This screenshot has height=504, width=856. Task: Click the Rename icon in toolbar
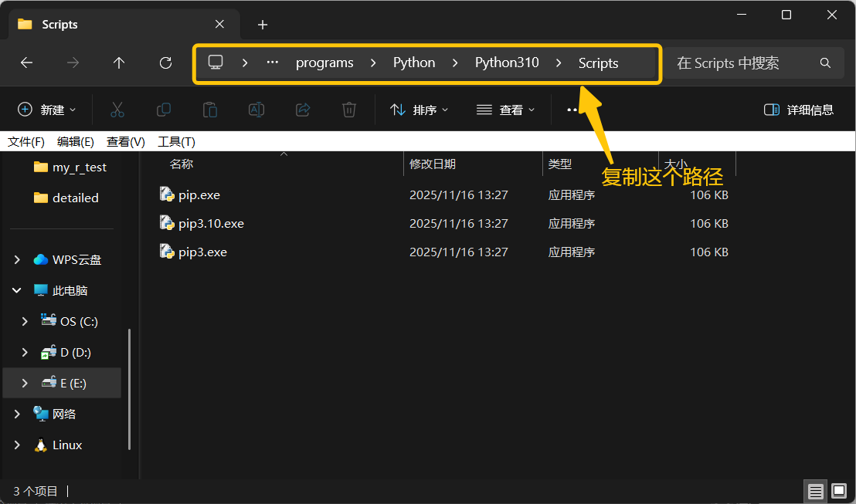pyautogui.click(x=256, y=110)
